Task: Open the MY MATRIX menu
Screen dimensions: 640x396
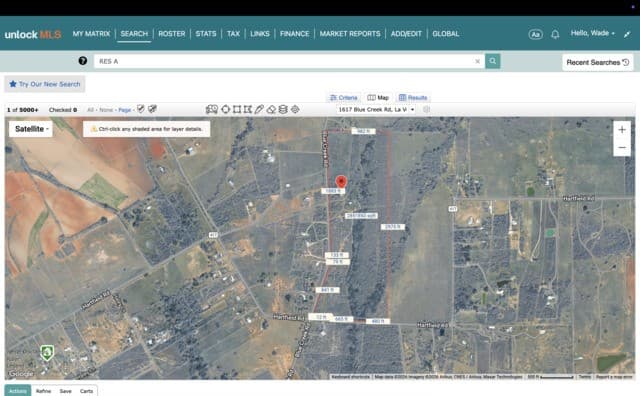Action: pos(91,34)
